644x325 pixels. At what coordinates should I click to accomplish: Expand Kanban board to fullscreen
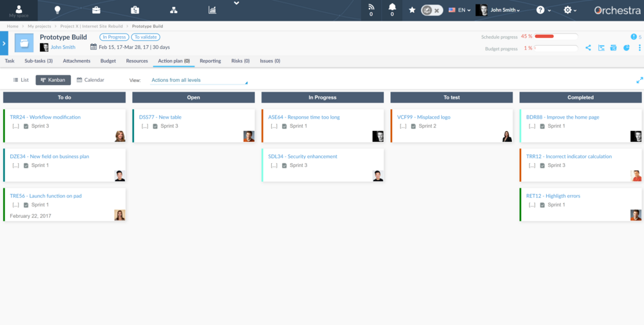(639, 81)
